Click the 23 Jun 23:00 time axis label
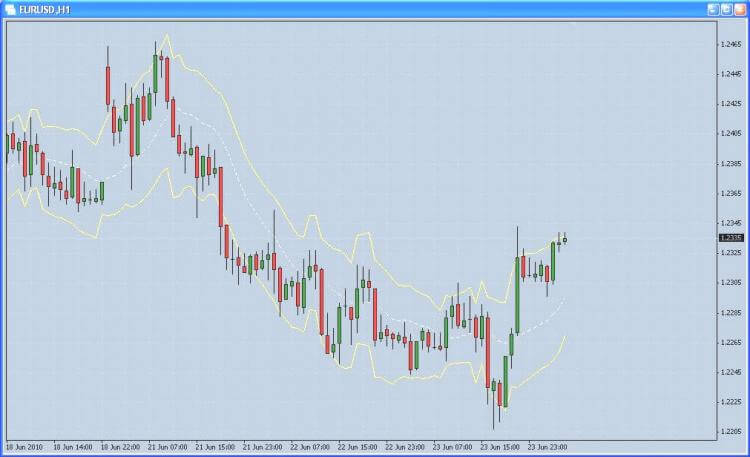 [x=547, y=447]
